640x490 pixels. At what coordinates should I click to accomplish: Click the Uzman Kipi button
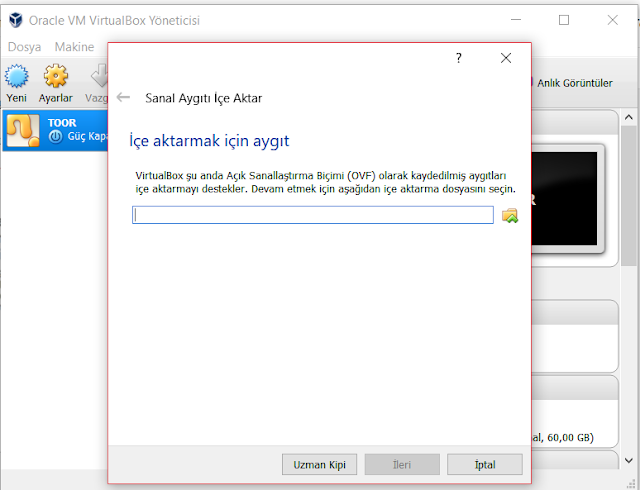point(319,464)
